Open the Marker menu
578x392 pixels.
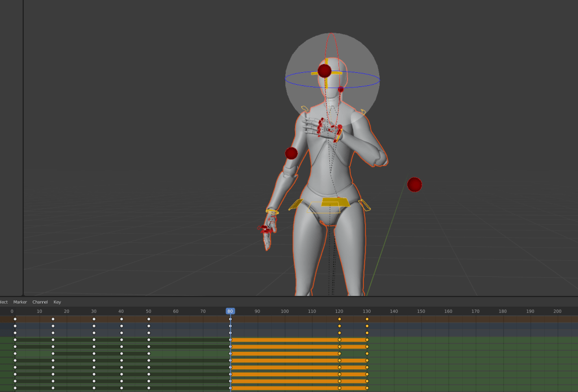pyautogui.click(x=20, y=302)
